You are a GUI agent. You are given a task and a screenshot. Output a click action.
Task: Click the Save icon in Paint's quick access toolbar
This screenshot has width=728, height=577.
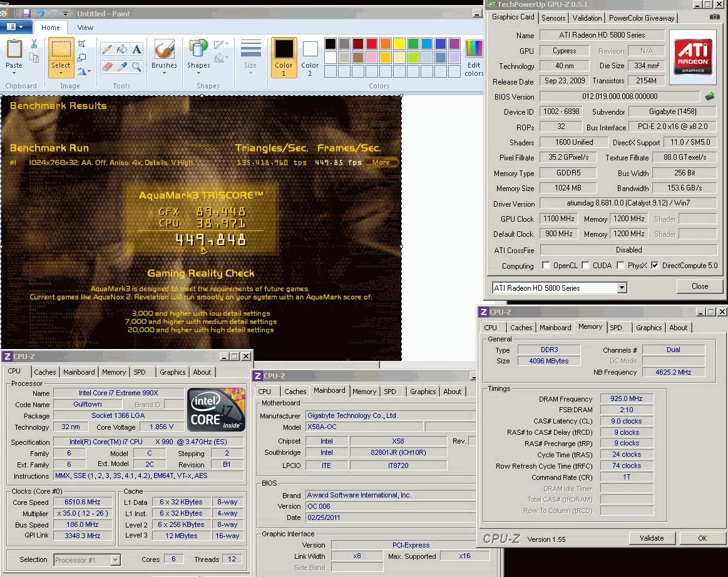pyautogui.click(x=26, y=13)
